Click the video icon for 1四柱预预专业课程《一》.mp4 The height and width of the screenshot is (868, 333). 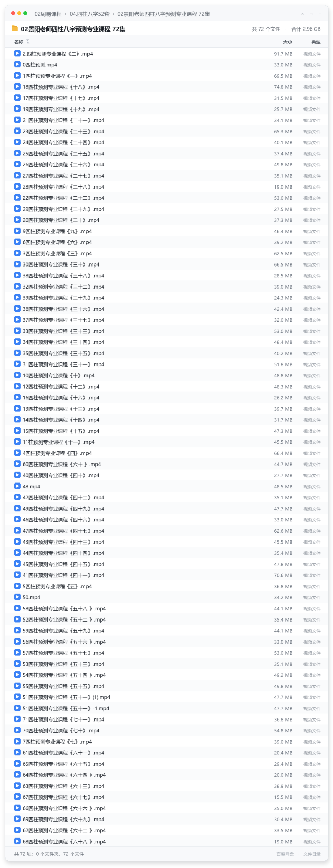tap(17, 76)
